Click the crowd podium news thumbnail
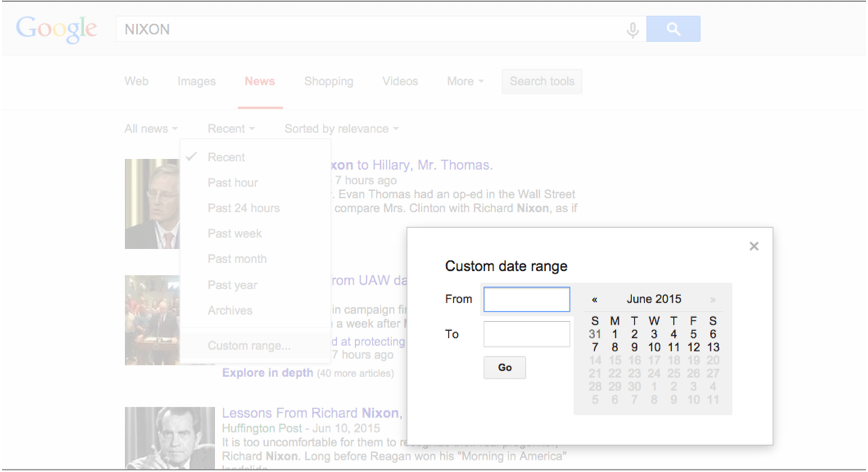This screenshot has height=472, width=868. (x=152, y=320)
